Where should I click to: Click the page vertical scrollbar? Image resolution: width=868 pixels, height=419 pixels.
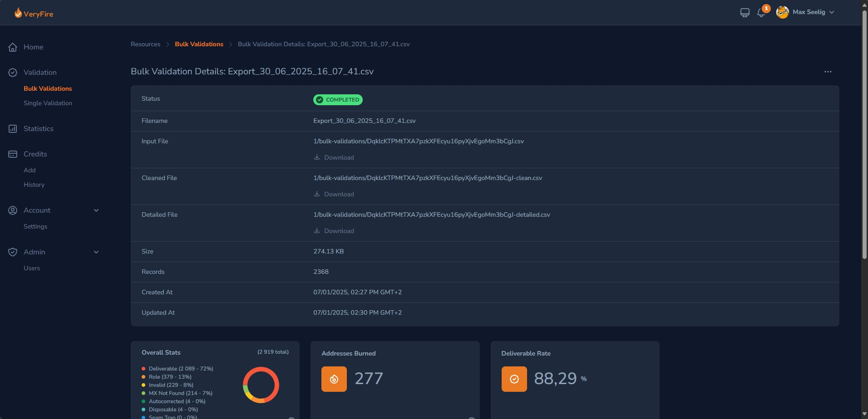click(x=864, y=134)
